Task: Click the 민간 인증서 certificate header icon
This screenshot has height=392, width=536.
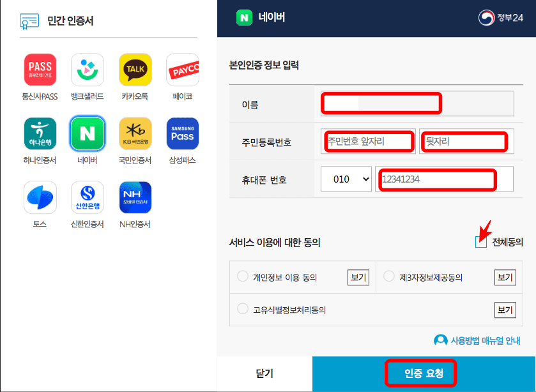Action: 29,22
